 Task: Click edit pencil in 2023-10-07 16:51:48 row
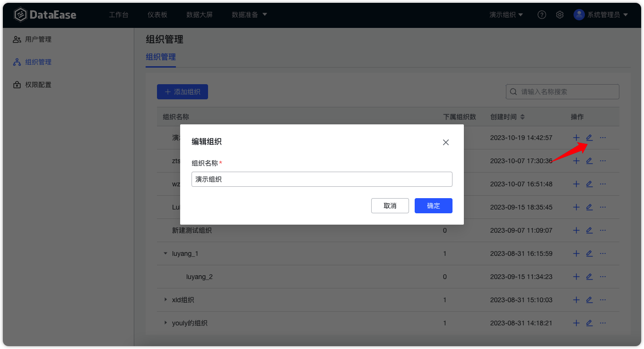(589, 184)
